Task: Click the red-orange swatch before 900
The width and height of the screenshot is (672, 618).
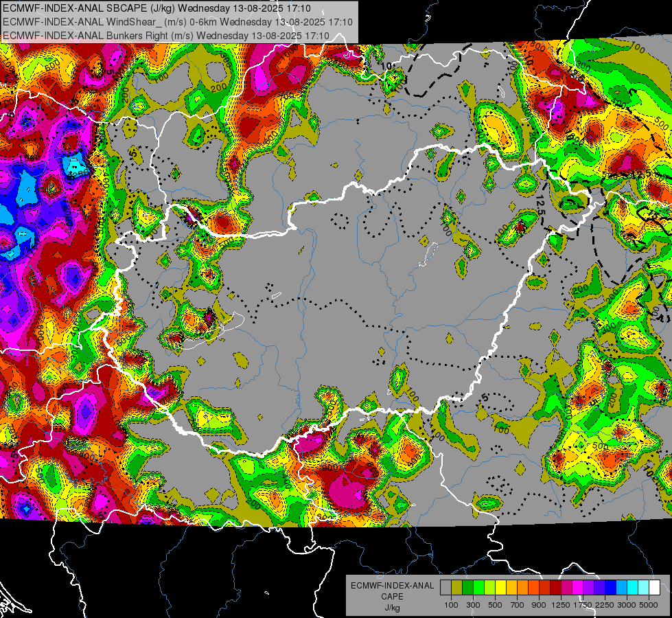Action: click(x=533, y=588)
